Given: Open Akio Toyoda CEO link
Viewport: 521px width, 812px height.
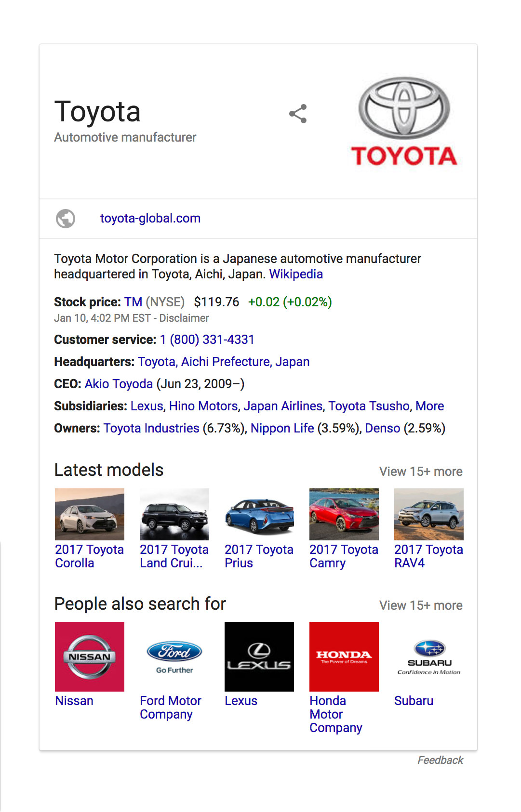Looking at the screenshot, I should pyautogui.click(x=119, y=384).
